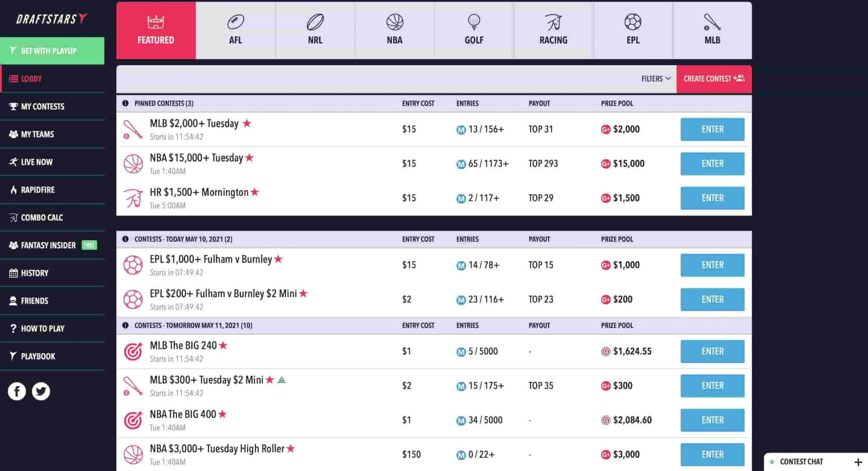Viewport: 868px width, 471px height.
Task: Select the NBA sport tab
Action: (394, 30)
